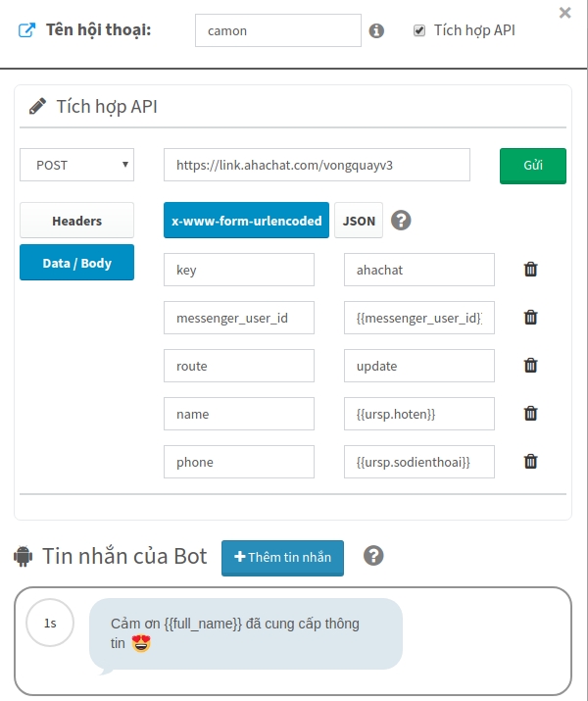588x701 pixels.
Task: Toggle the Tích hợp API checkbox
Action: [x=419, y=30]
